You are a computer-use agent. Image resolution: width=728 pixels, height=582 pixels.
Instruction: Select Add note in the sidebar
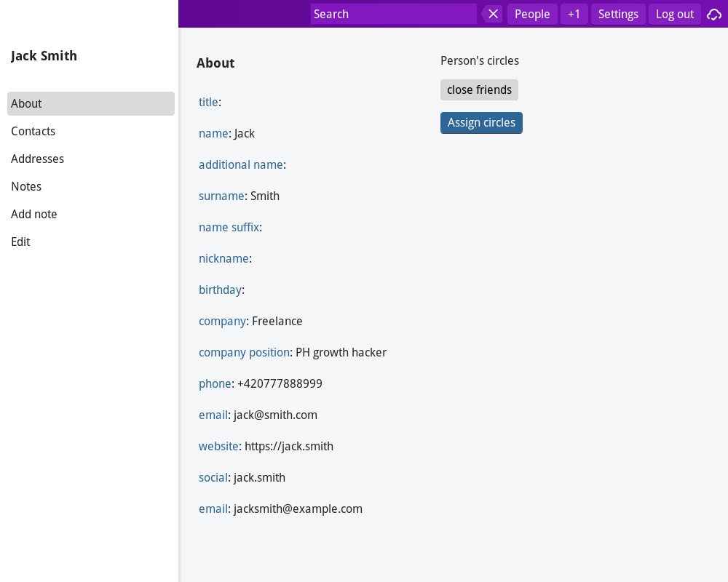[x=34, y=214]
